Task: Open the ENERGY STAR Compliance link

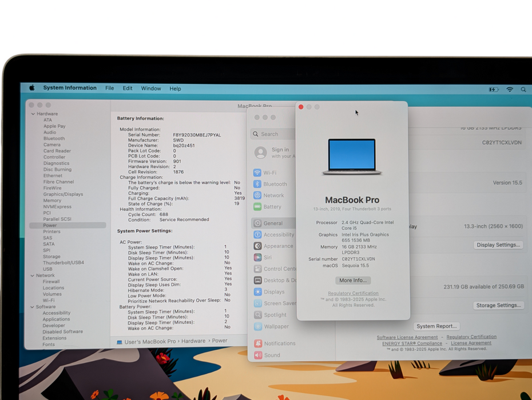Action: pyautogui.click(x=412, y=343)
